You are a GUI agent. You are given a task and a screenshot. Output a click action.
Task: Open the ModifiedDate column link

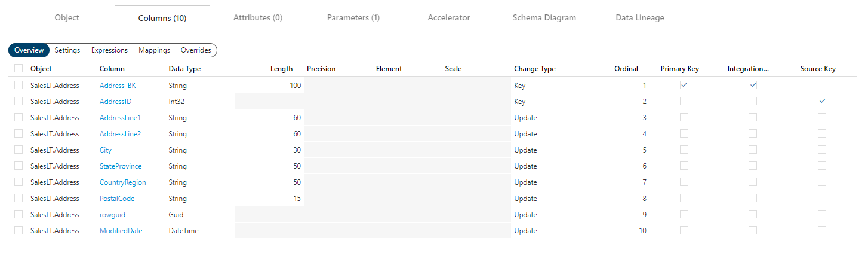121,231
